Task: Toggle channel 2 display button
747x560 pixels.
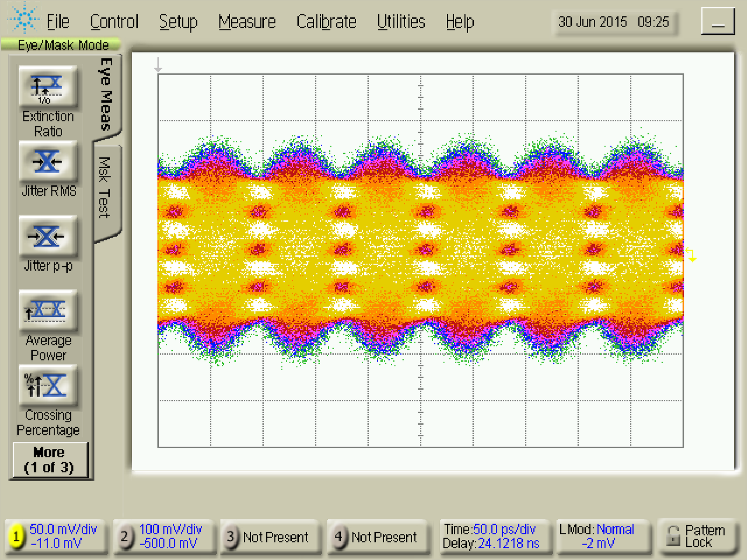Action: 124,537
